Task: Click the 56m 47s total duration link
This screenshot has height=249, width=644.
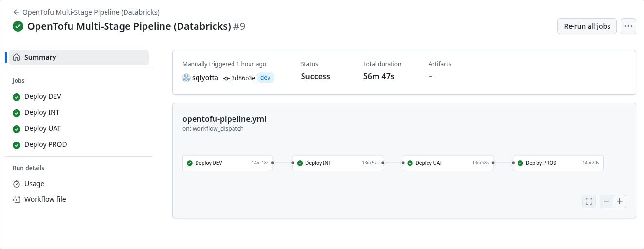Action: point(378,76)
